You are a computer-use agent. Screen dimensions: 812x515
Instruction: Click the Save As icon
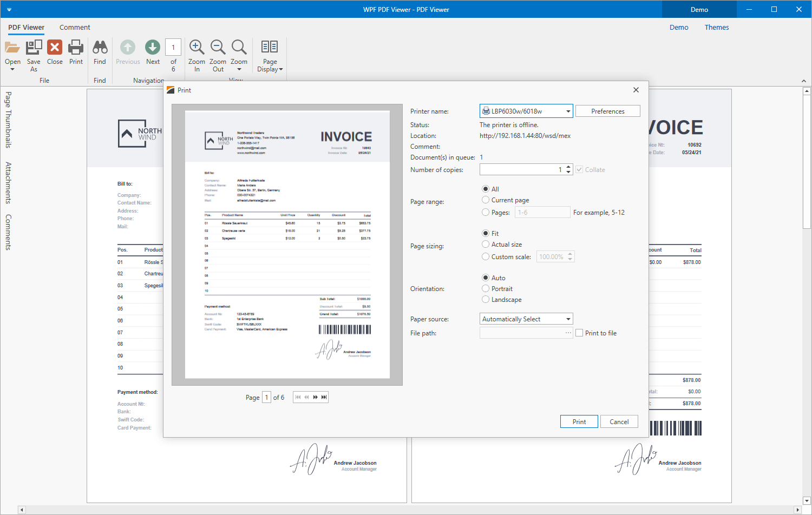(34, 51)
